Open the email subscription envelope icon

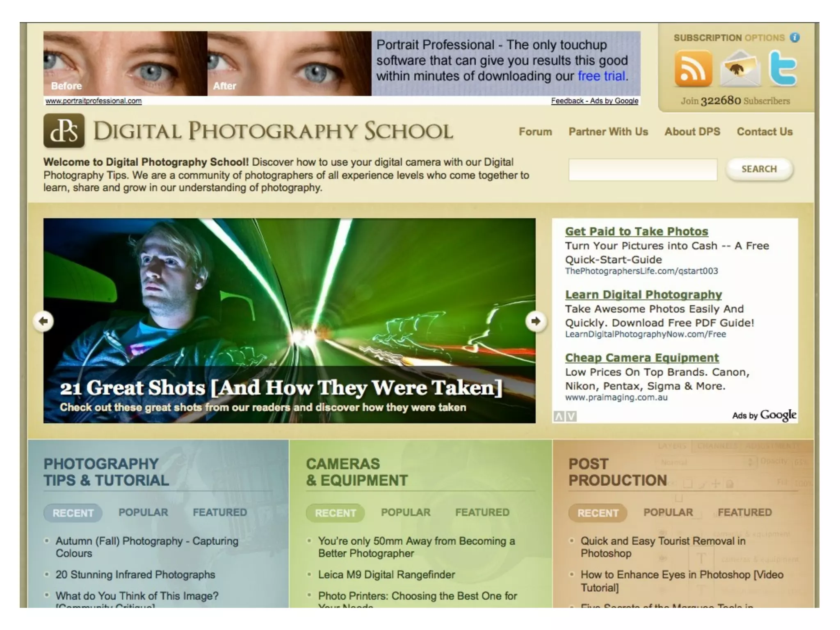pos(740,68)
